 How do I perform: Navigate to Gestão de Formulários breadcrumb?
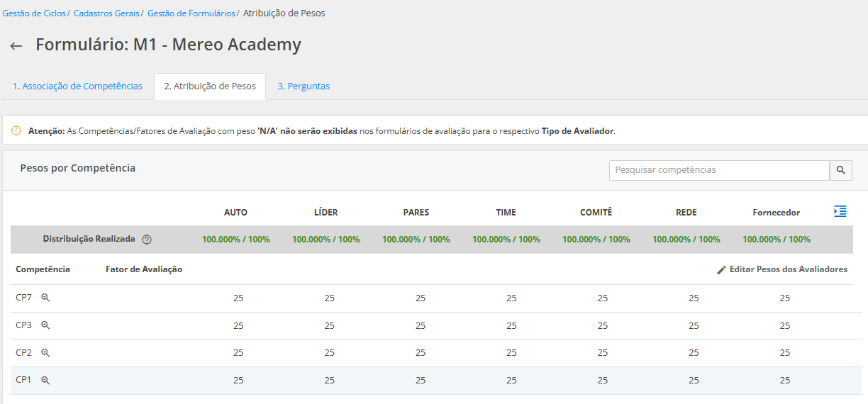[x=191, y=13]
